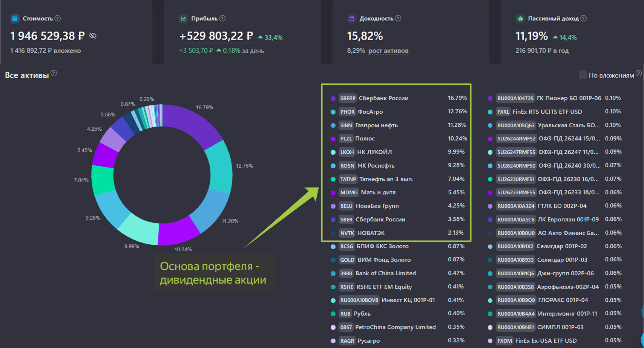Open PHOR ФосАгро asset row
This screenshot has width=644, height=348.
coord(399,112)
